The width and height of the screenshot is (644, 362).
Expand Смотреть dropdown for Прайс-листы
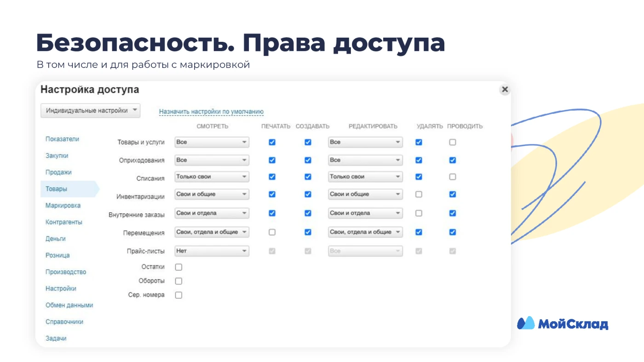(212, 251)
